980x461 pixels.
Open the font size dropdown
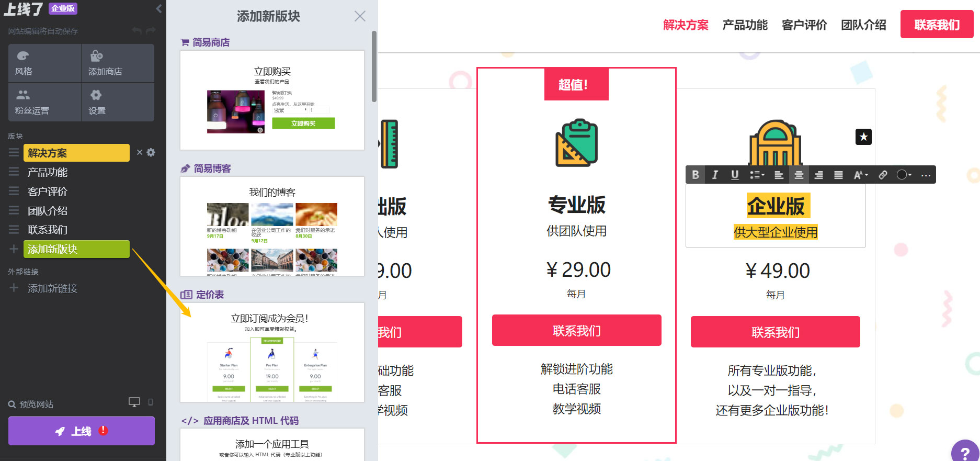[x=861, y=175]
